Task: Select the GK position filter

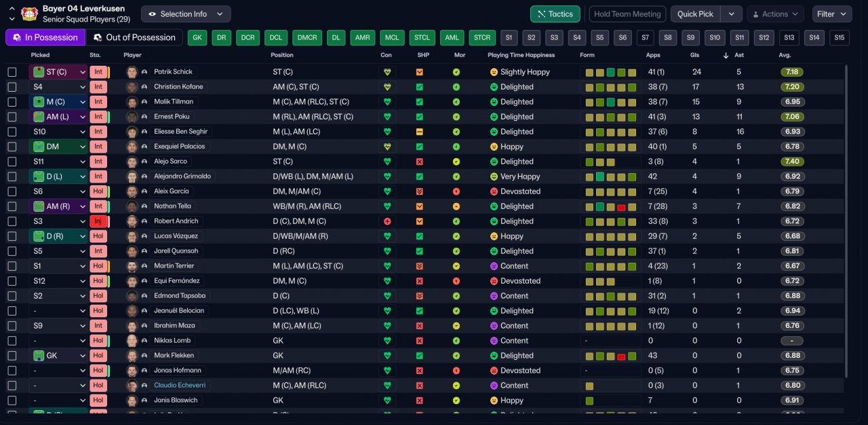Action: [x=197, y=38]
